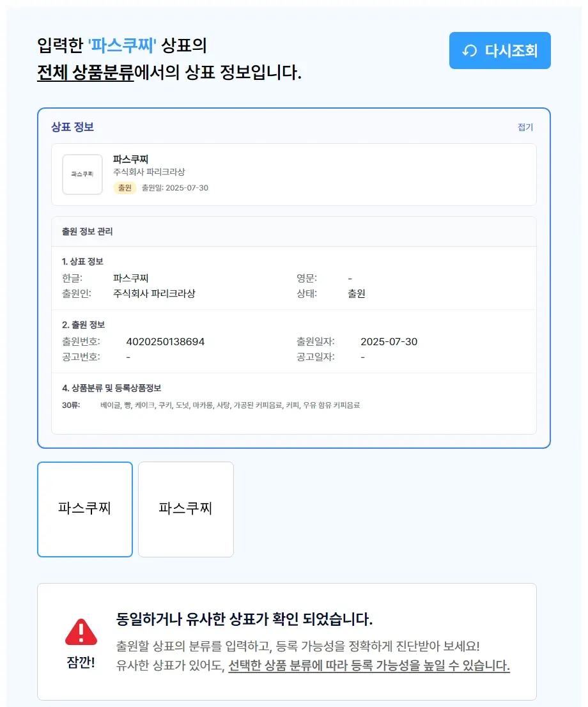Click the 1. 상표 정보 section heading
Screen dimensions: 588x707
pyautogui.click(x=82, y=261)
